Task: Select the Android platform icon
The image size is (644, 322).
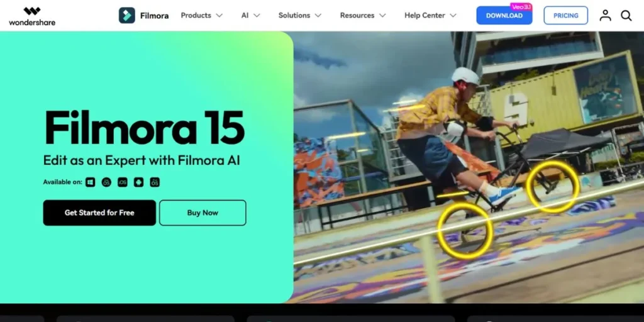Action: point(138,182)
